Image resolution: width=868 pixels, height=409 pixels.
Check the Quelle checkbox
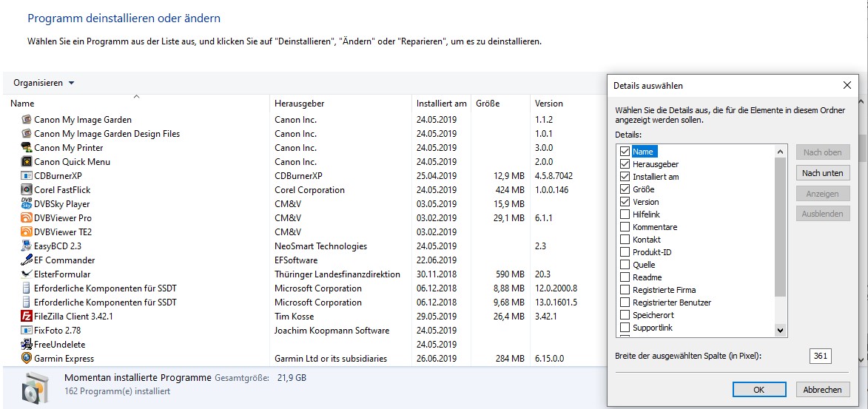click(625, 265)
